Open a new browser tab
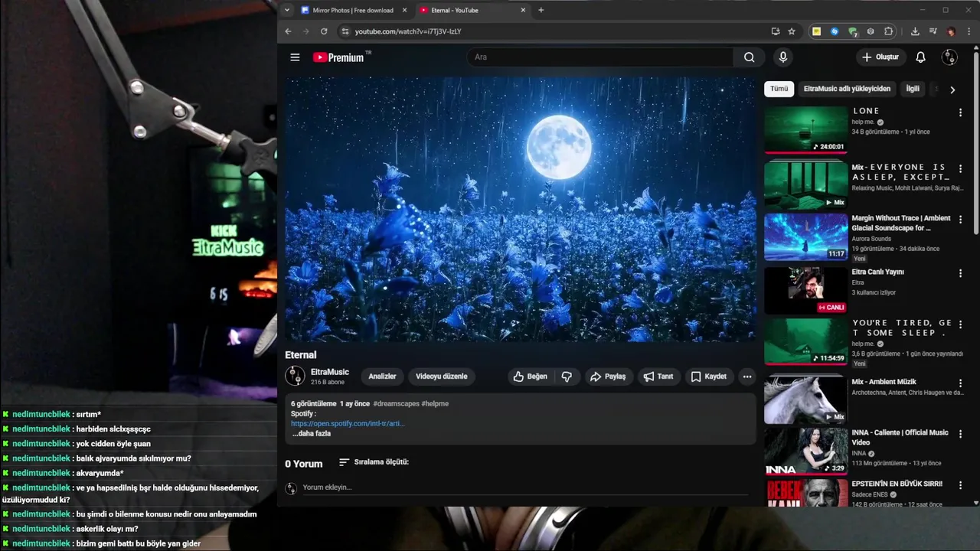 pos(541,10)
